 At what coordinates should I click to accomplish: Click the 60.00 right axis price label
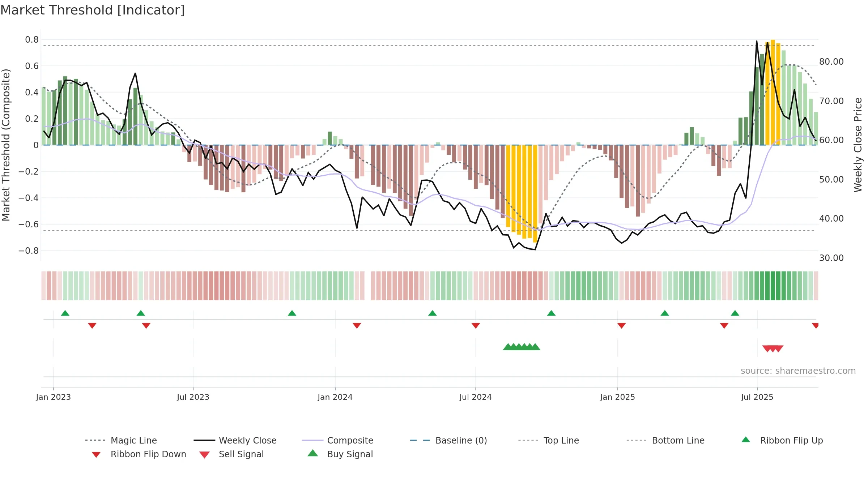[831, 140]
